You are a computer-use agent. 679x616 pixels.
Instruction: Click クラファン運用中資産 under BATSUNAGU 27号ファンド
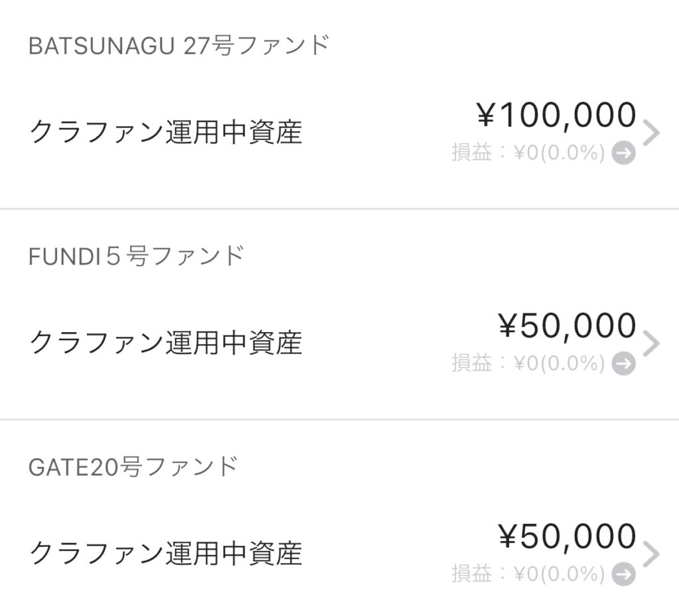pyautogui.click(x=166, y=133)
